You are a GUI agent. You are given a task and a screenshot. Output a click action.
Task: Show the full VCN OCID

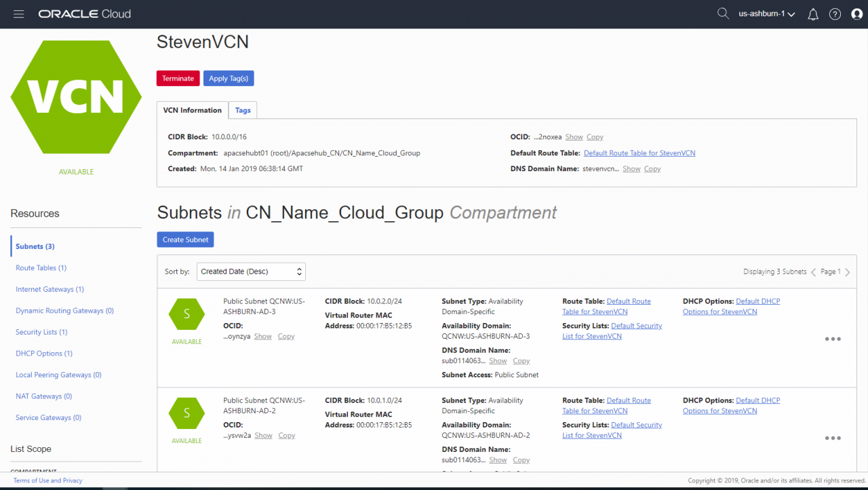tap(574, 136)
